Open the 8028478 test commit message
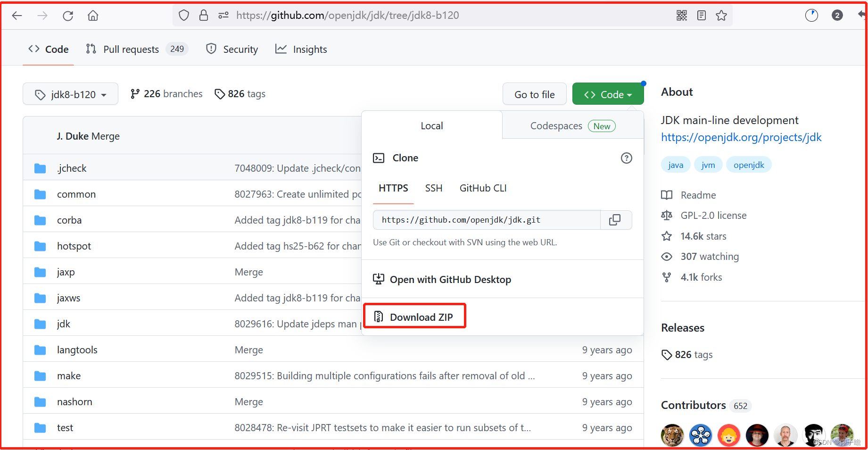 (x=383, y=428)
